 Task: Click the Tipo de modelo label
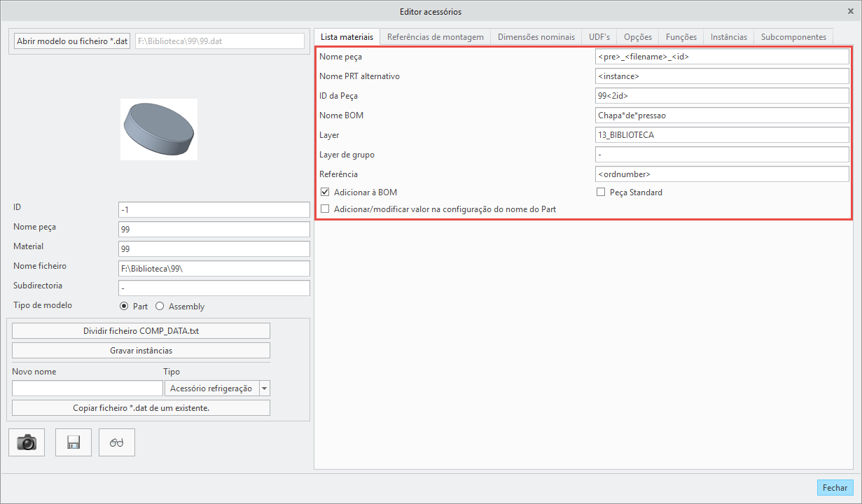[43, 305]
